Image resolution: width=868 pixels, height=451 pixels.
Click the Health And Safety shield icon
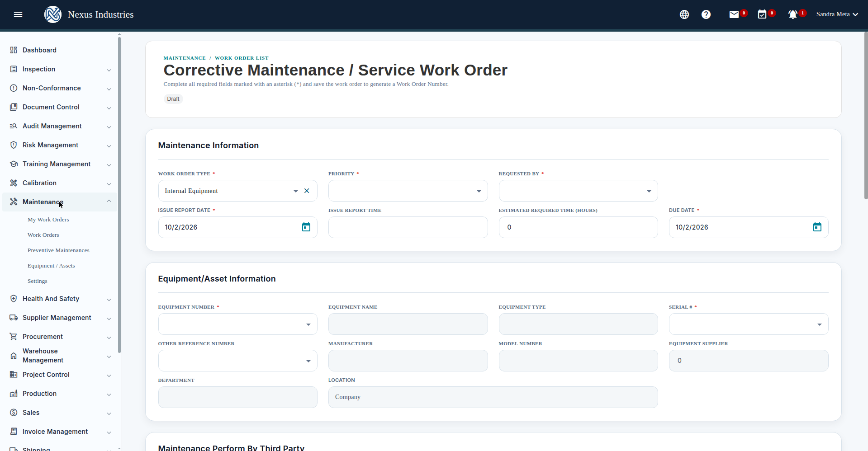(x=14, y=299)
